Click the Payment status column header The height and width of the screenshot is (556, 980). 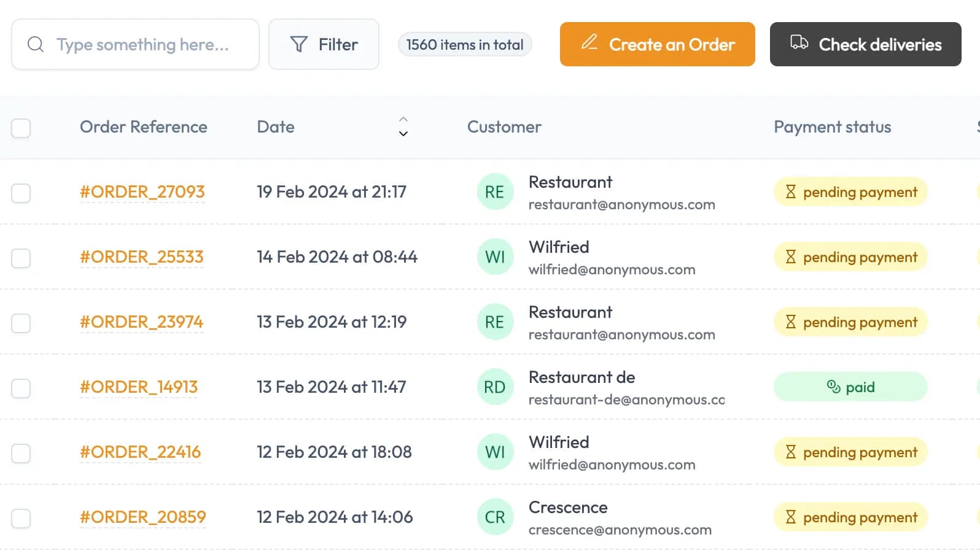(x=832, y=127)
